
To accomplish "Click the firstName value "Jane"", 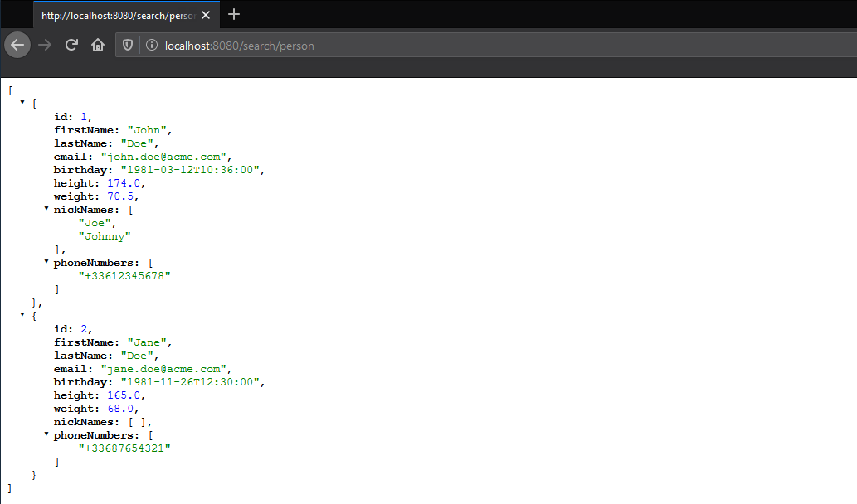I will (147, 342).
